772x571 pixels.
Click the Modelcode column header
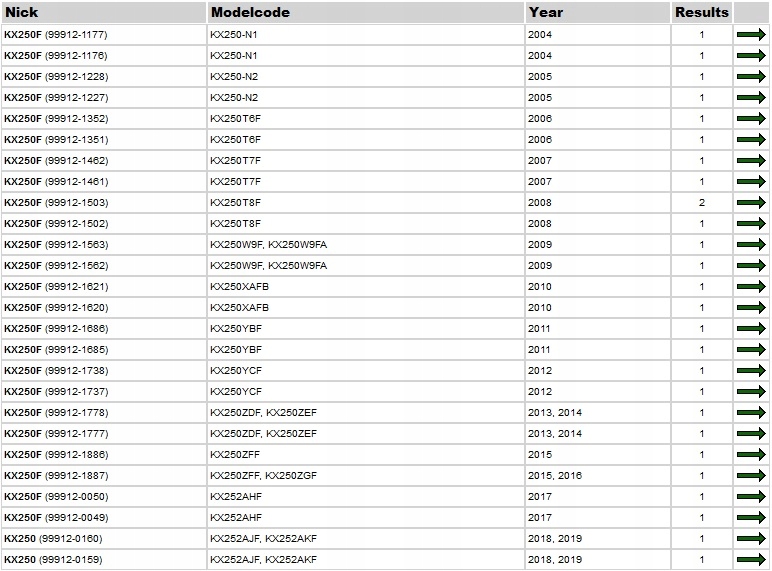(250, 12)
